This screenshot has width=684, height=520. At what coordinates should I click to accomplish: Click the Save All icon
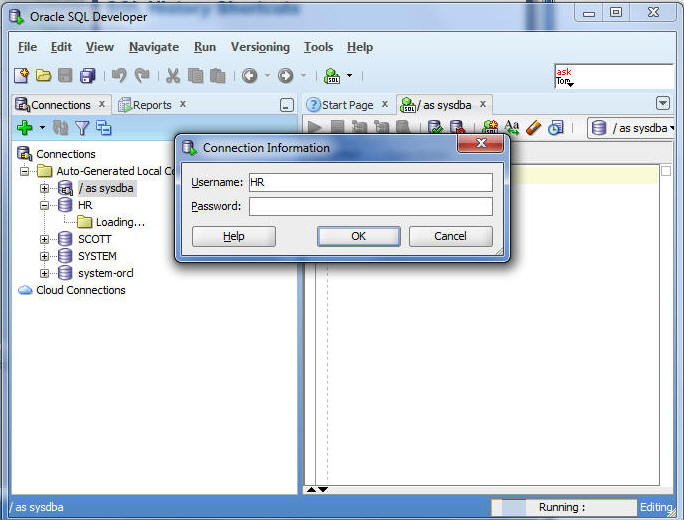[87, 76]
